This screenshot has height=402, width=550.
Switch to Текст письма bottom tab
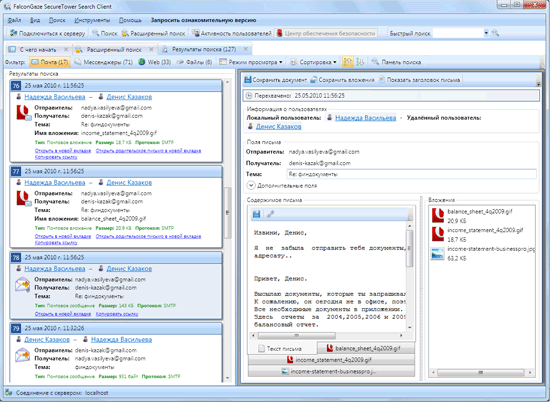pos(282,349)
